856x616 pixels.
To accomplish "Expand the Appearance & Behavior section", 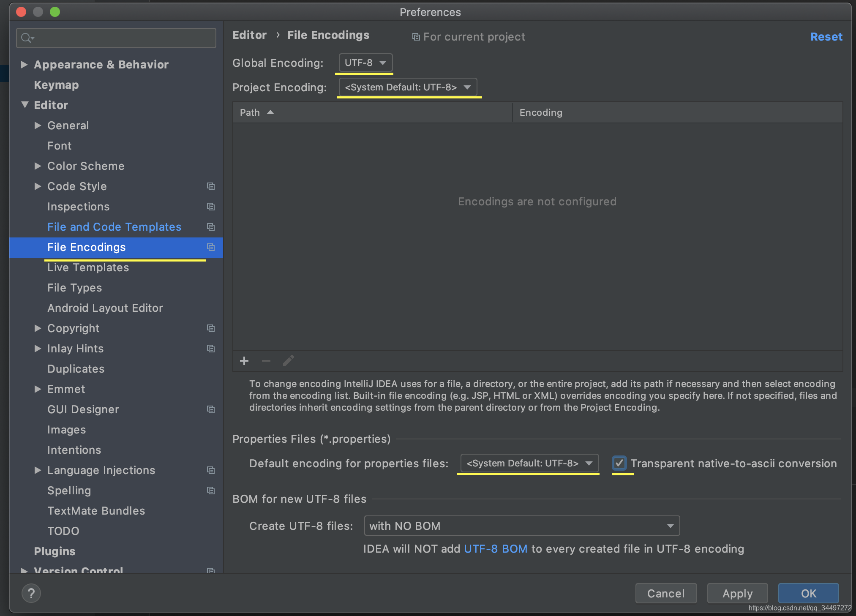I will point(25,65).
